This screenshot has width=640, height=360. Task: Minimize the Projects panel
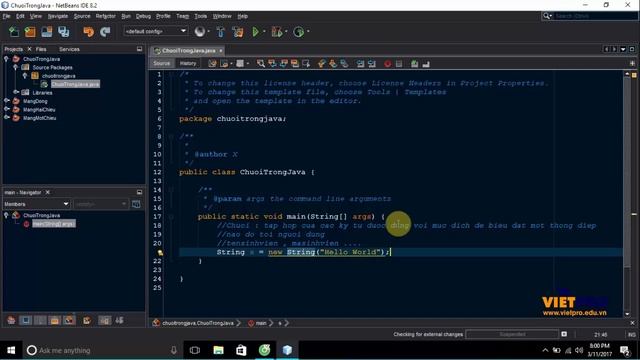point(140,49)
